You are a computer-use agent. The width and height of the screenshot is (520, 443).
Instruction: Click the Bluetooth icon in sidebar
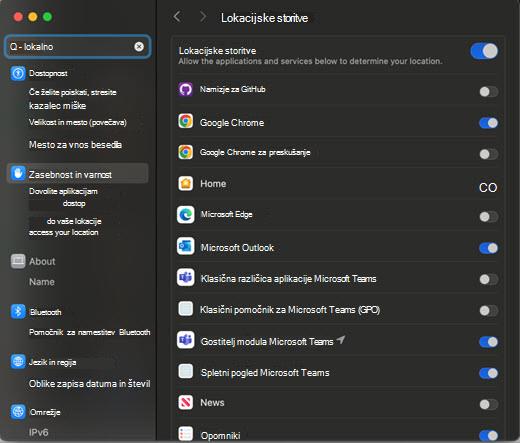(x=18, y=312)
